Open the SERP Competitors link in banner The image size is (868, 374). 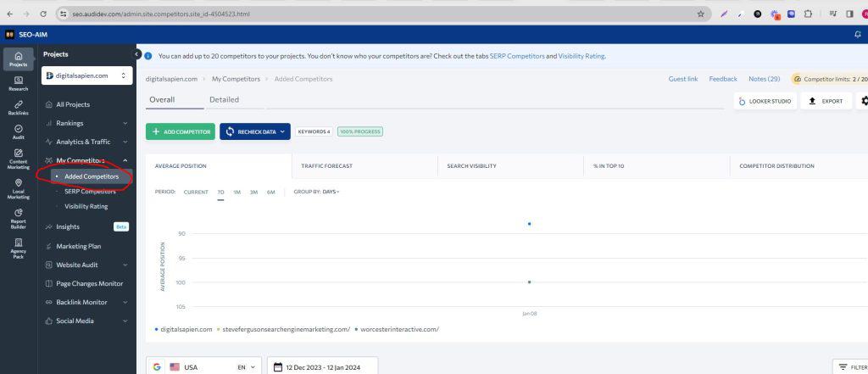(517, 56)
